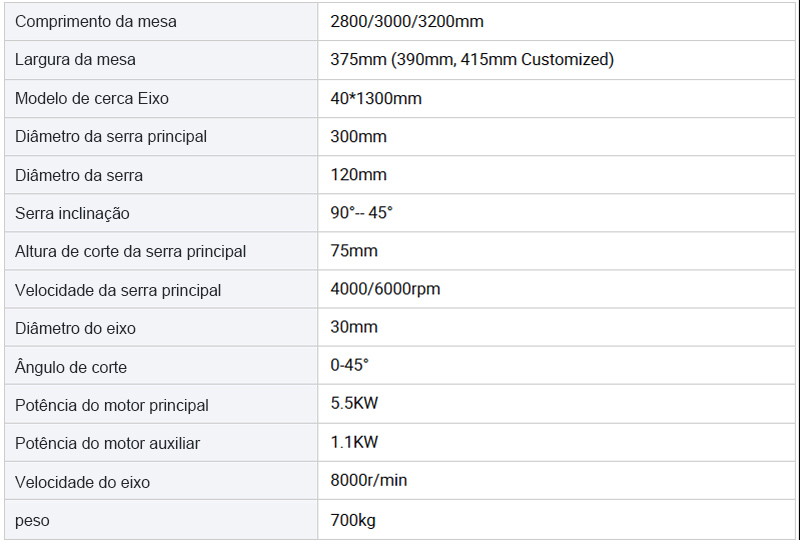Click the 90°-- 45° inclination value
This screenshot has height=550, width=800.
click(361, 213)
